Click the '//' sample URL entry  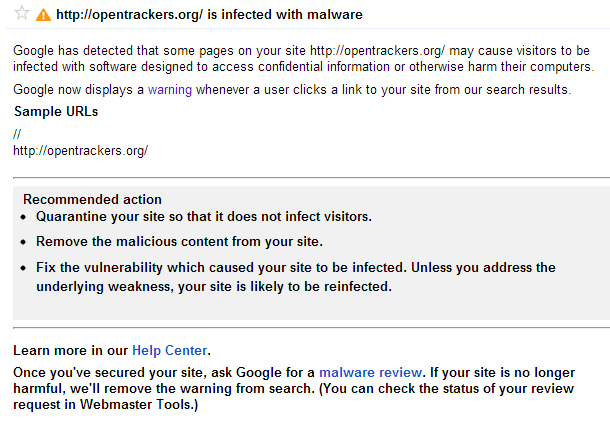click(x=17, y=134)
